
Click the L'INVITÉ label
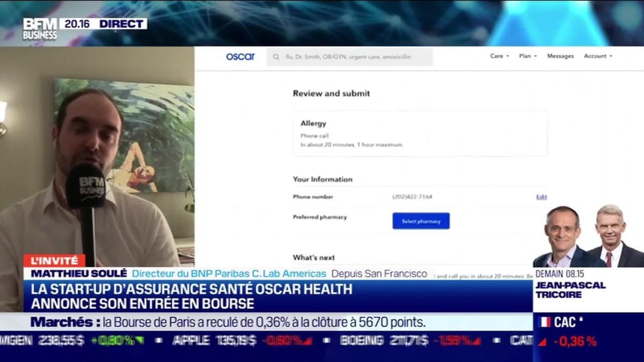point(54,261)
